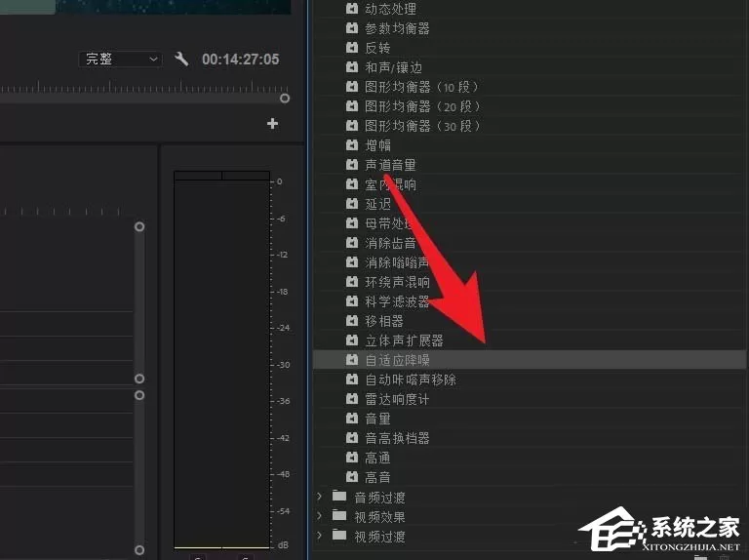Expand the 音频过渡 folder

tap(320, 497)
